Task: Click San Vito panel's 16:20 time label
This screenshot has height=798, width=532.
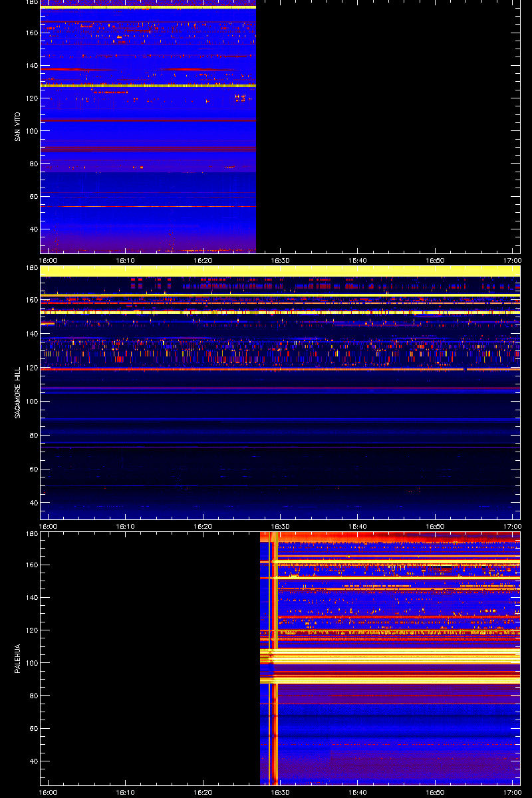Action: pyautogui.click(x=203, y=261)
